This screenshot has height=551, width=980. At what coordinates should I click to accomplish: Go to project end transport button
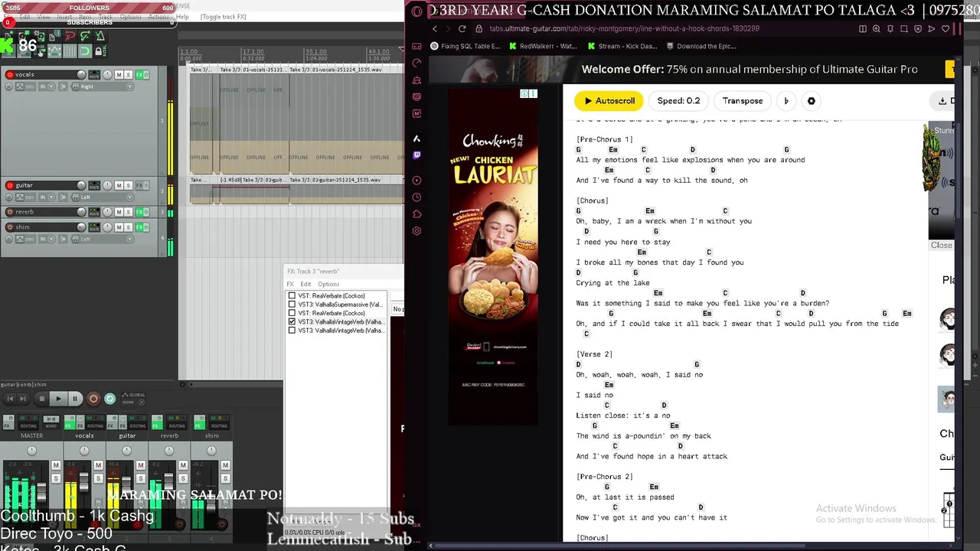tap(23, 399)
